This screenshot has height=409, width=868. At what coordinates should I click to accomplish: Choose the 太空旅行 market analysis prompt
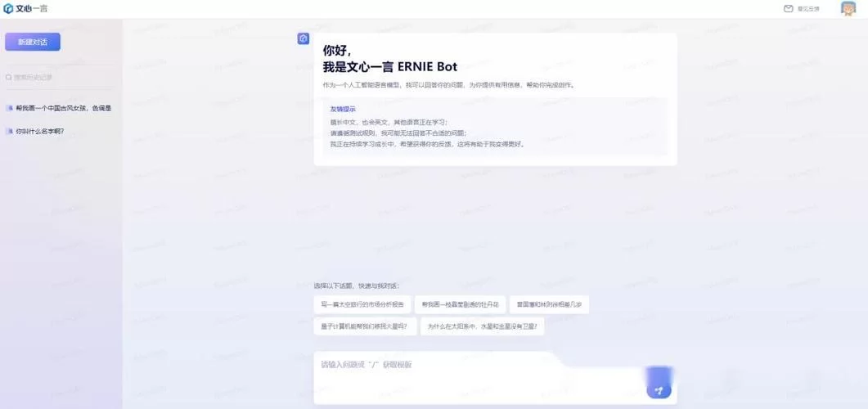362,304
